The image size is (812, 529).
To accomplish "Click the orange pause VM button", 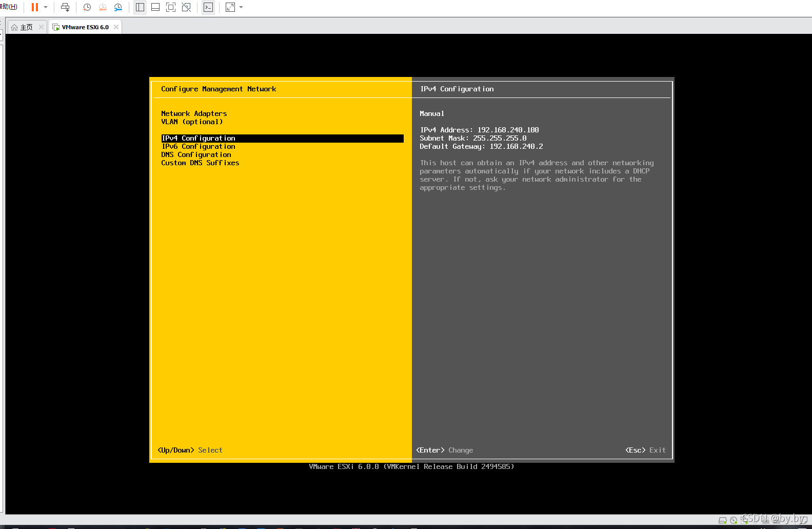I will click(34, 7).
